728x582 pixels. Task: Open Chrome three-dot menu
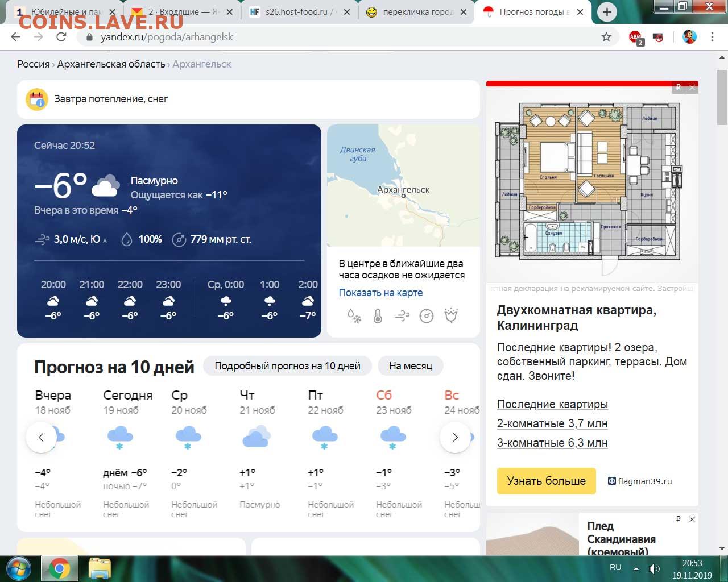click(712, 37)
